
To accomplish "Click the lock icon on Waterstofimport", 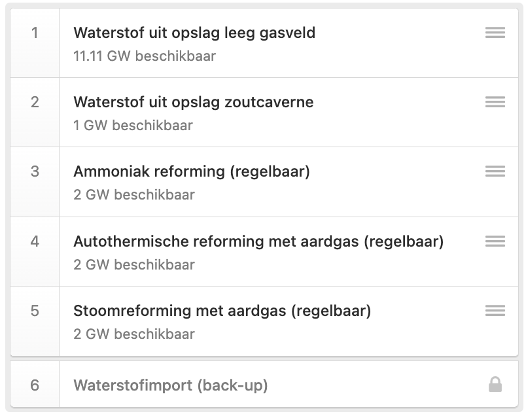I will [x=495, y=385].
